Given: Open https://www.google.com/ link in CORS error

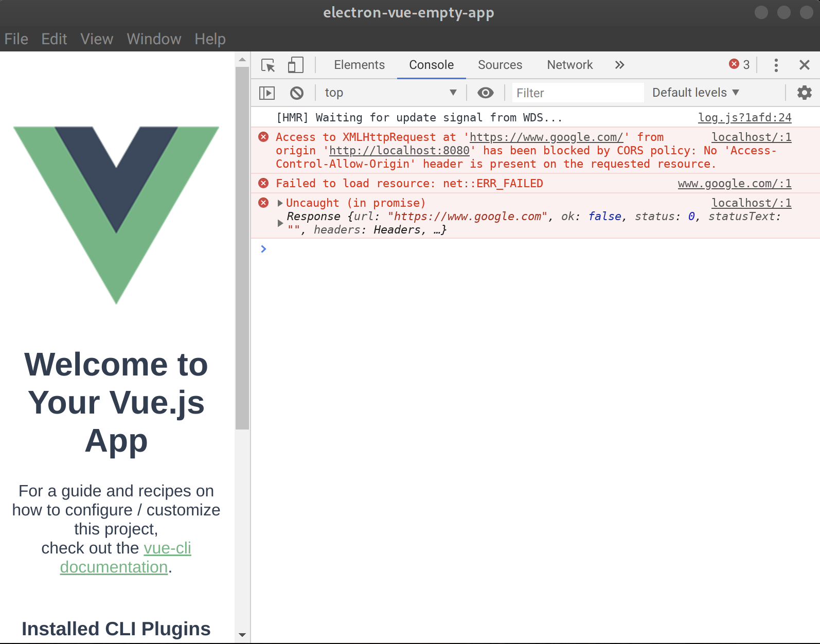Looking at the screenshot, I should [x=546, y=137].
